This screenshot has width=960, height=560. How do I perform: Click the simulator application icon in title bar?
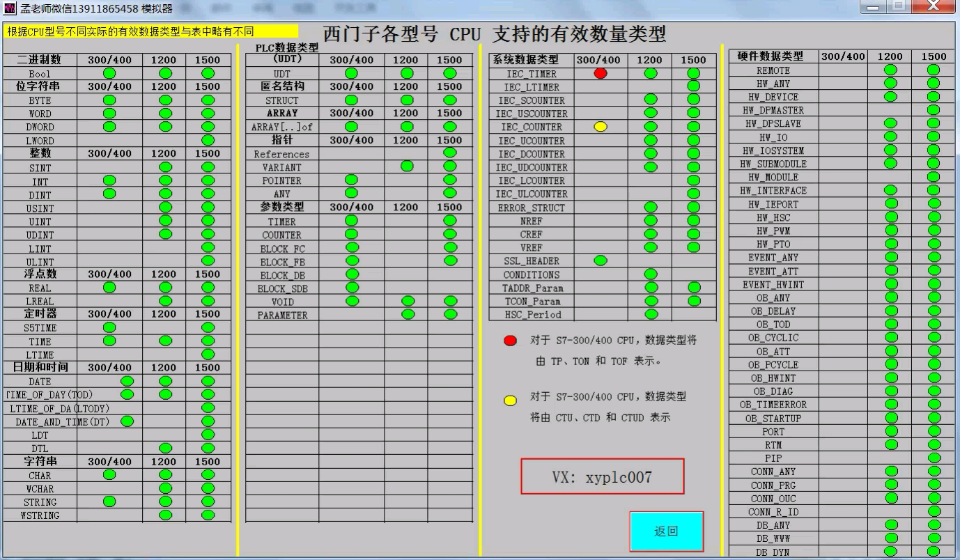coord(10,8)
